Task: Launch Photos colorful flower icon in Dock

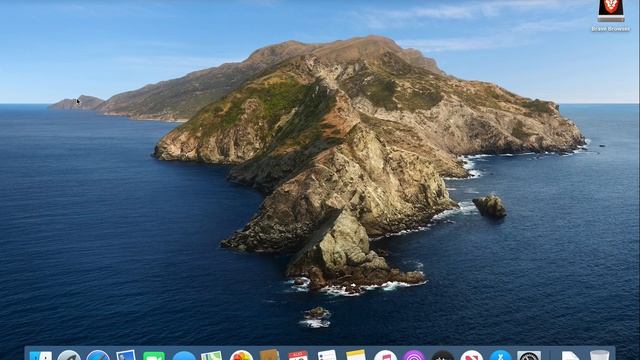Action: [241, 355]
